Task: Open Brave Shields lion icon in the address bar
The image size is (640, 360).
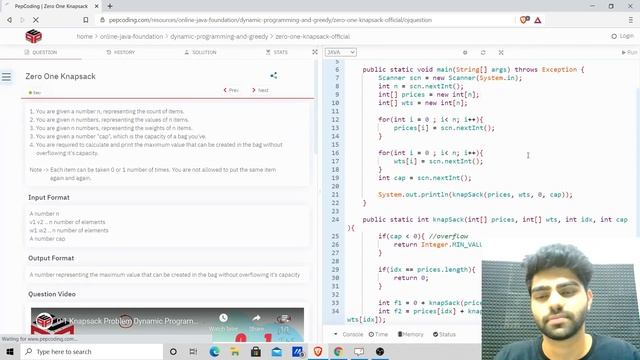Action: tap(524, 20)
